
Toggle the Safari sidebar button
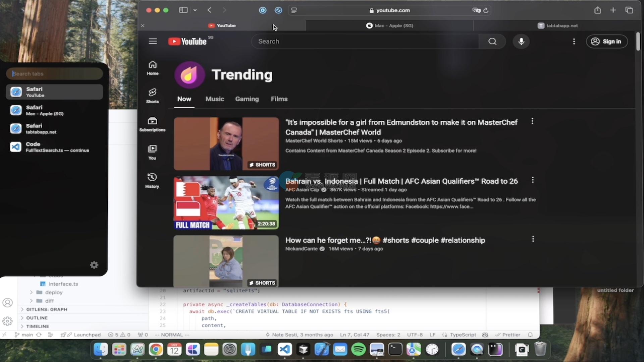coord(183,10)
